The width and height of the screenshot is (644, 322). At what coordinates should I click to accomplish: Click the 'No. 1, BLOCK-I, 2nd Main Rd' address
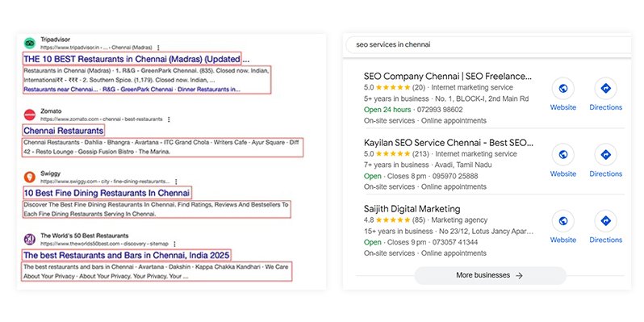[482, 98]
